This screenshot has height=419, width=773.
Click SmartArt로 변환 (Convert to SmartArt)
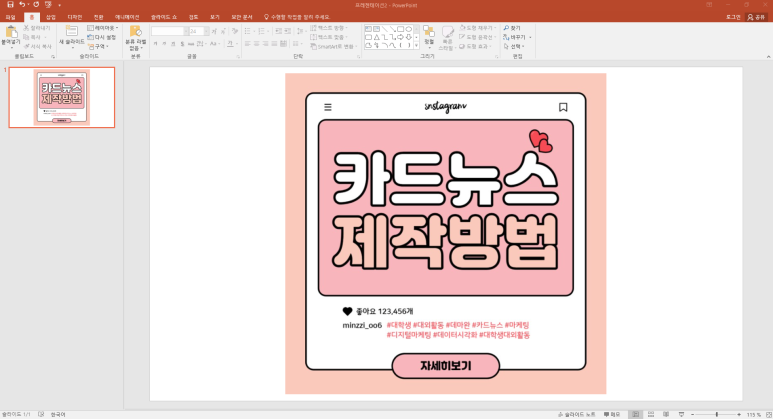(x=334, y=46)
